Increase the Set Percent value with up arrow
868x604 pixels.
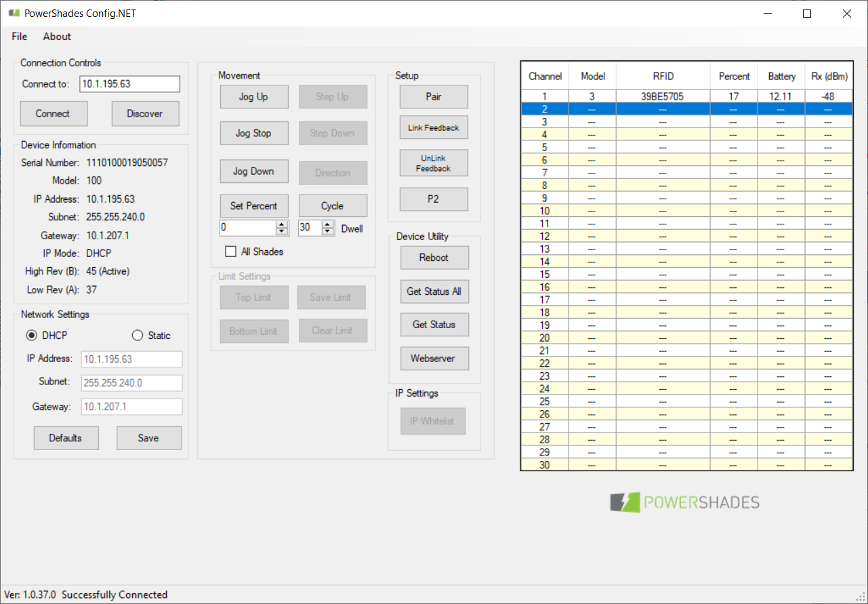283,224
